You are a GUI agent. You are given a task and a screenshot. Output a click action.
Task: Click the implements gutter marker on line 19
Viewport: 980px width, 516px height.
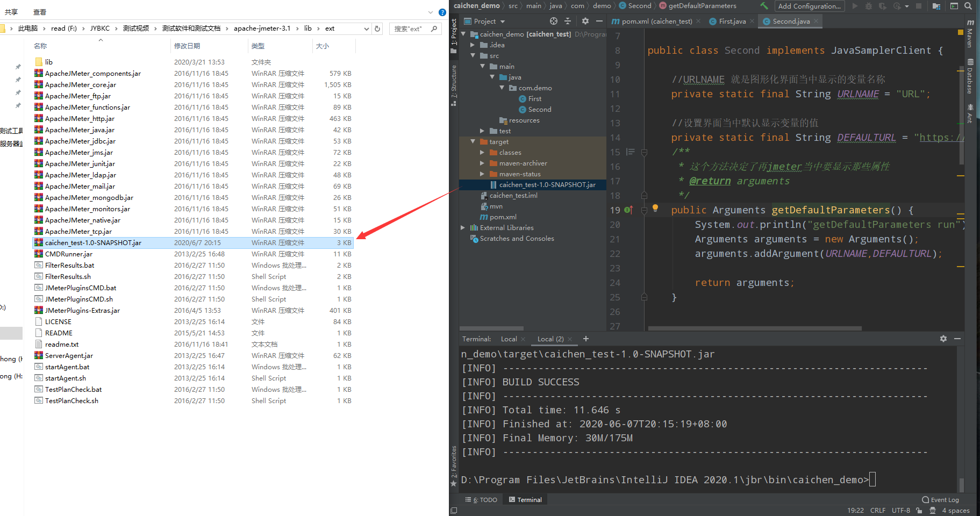click(628, 210)
